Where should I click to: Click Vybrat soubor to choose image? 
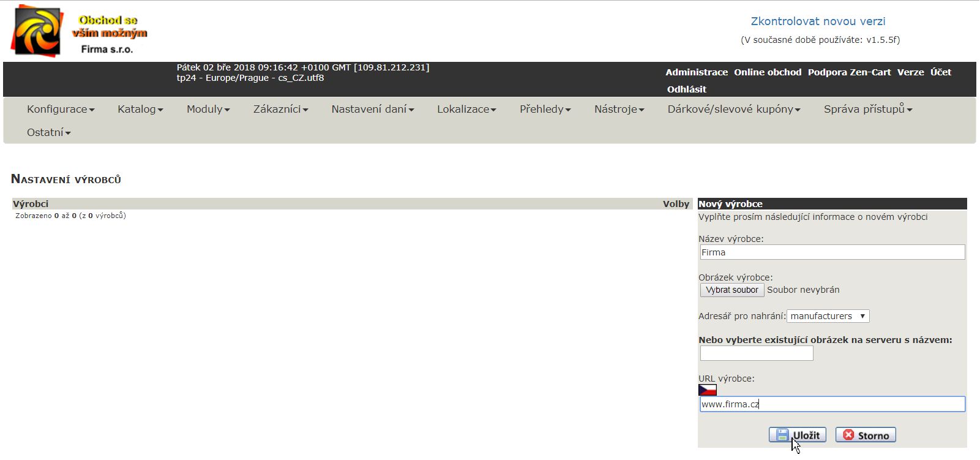pos(731,290)
